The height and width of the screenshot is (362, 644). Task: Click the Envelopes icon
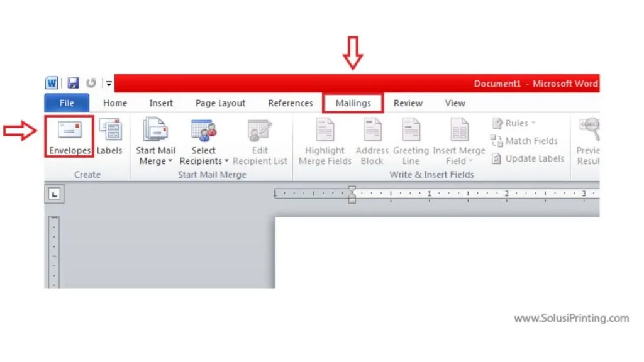tap(70, 130)
